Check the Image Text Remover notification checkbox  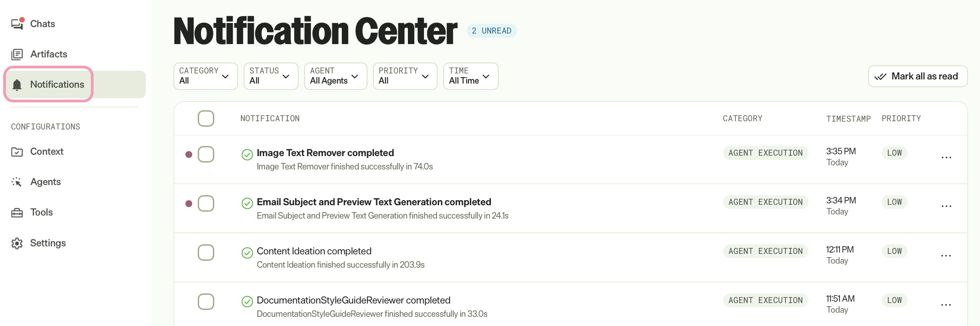click(x=206, y=154)
